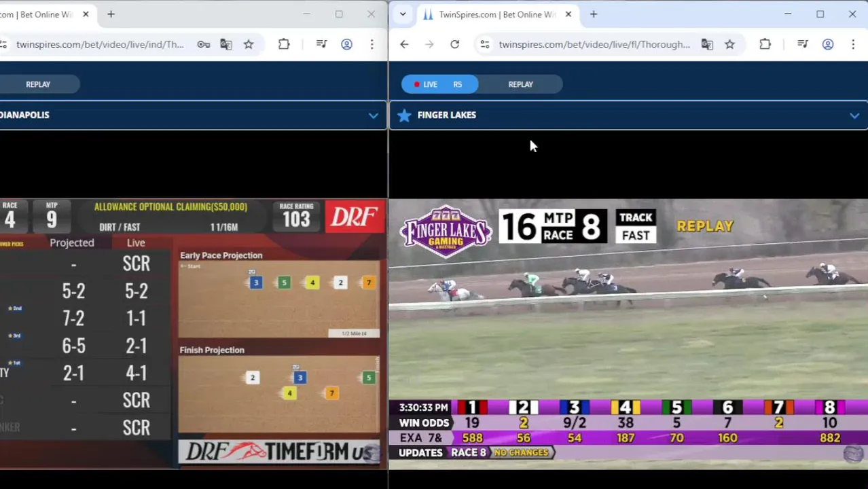Focus the right window URL twinspires.com/bet/video/live/fl
This screenshot has height=489, width=868.
point(594,44)
